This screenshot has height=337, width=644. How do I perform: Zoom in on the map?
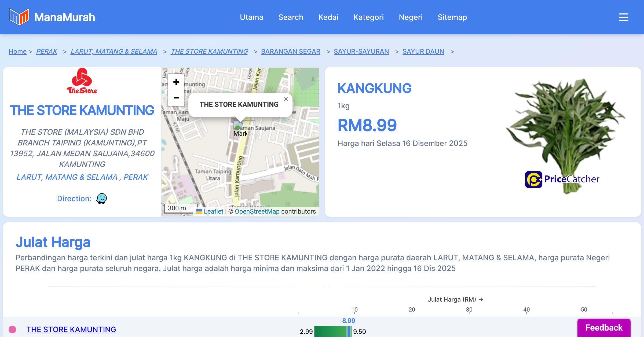[176, 82]
